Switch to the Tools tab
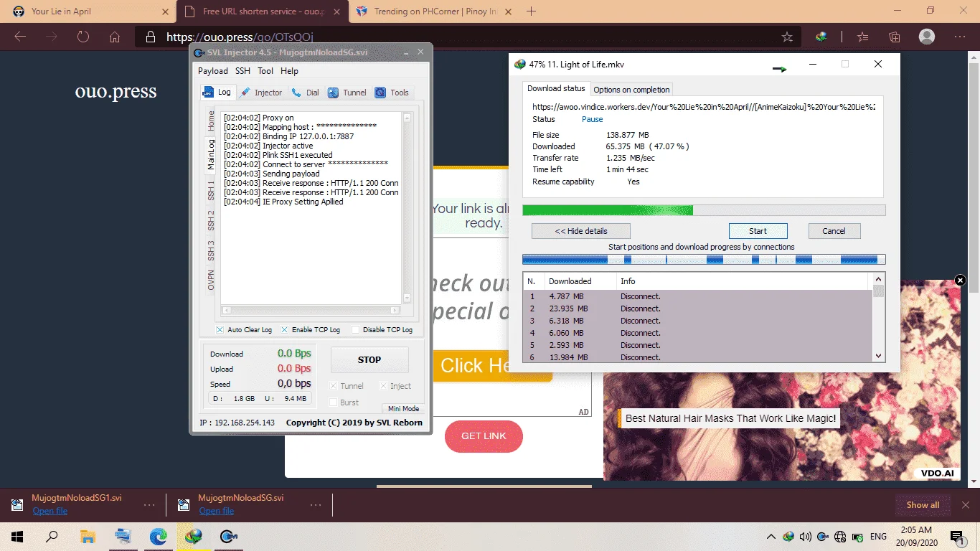The image size is (980, 551). pos(392,93)
